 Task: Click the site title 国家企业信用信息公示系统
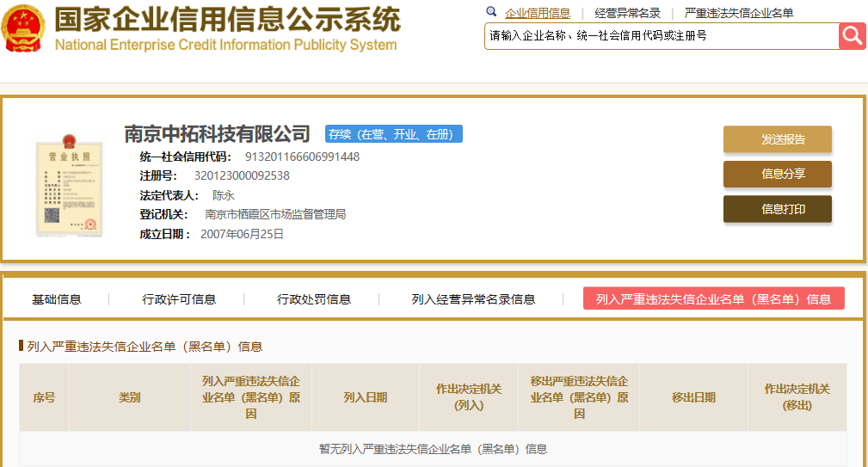[227, 20]
